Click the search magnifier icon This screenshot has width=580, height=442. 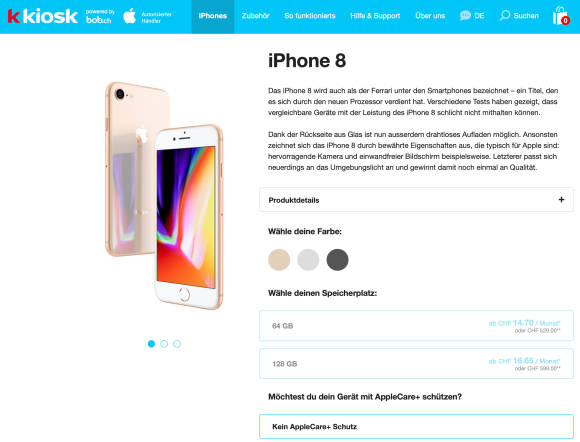coord(505,16)
